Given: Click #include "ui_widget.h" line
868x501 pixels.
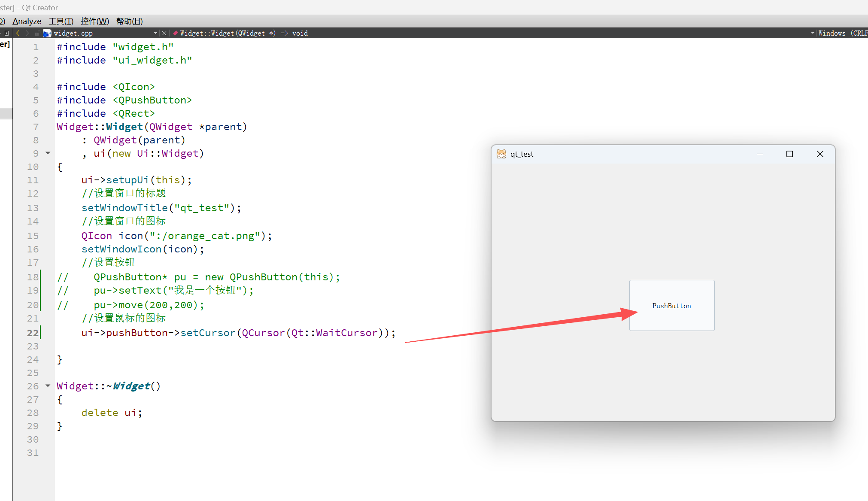Looking at the screenshot, I should [124, 60].
